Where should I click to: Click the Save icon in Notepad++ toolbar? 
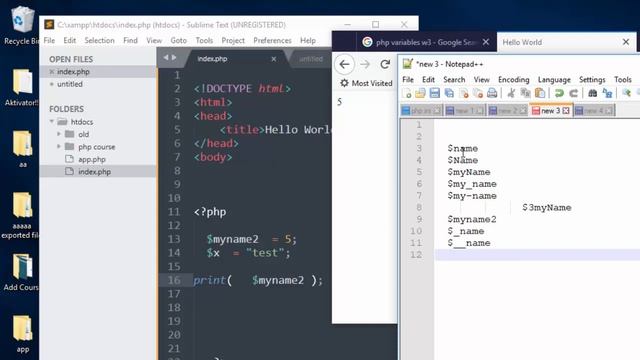(x=435, y=93)
